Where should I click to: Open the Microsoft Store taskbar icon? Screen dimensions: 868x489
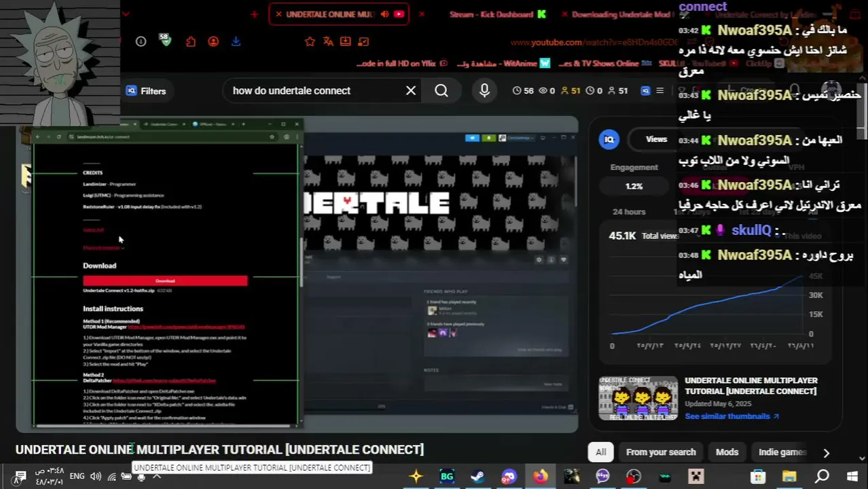[758, 477]
